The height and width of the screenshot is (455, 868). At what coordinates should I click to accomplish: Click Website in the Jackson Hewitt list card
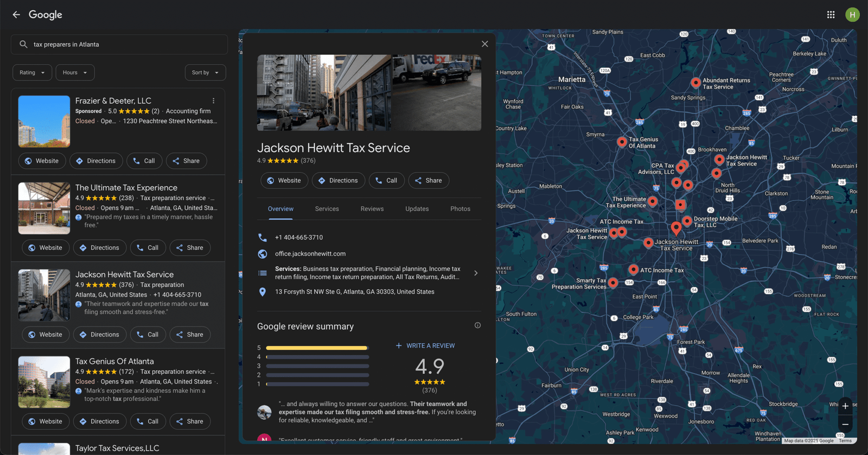(46, 334)
